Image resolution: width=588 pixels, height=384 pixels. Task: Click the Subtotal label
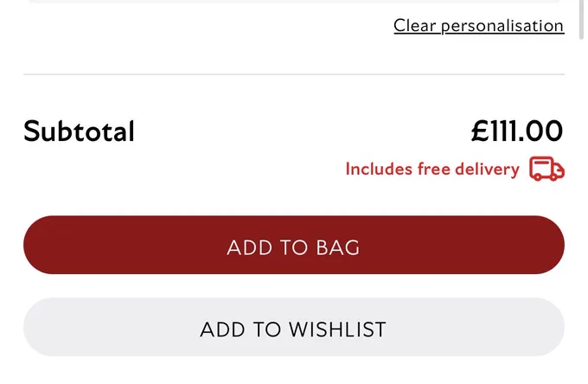(79, 131)
